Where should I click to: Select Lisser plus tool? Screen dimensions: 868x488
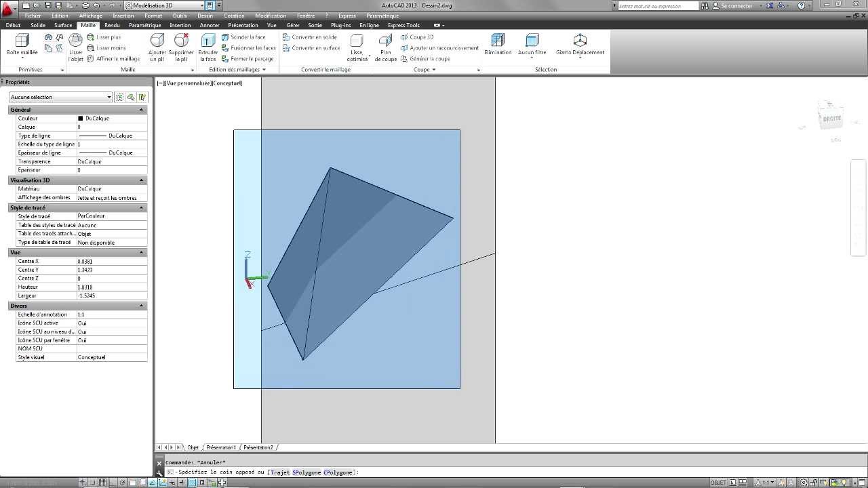(x=104, y=37)
